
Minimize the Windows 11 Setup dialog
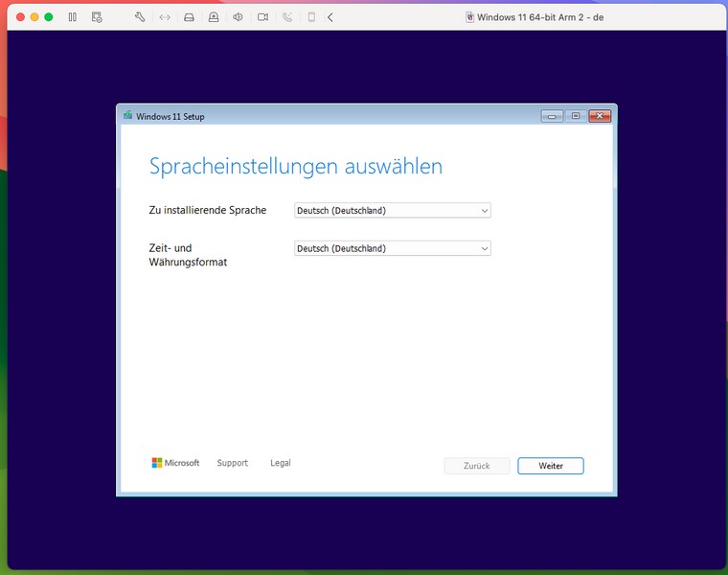pyautogui.click(x=552, y=116)
